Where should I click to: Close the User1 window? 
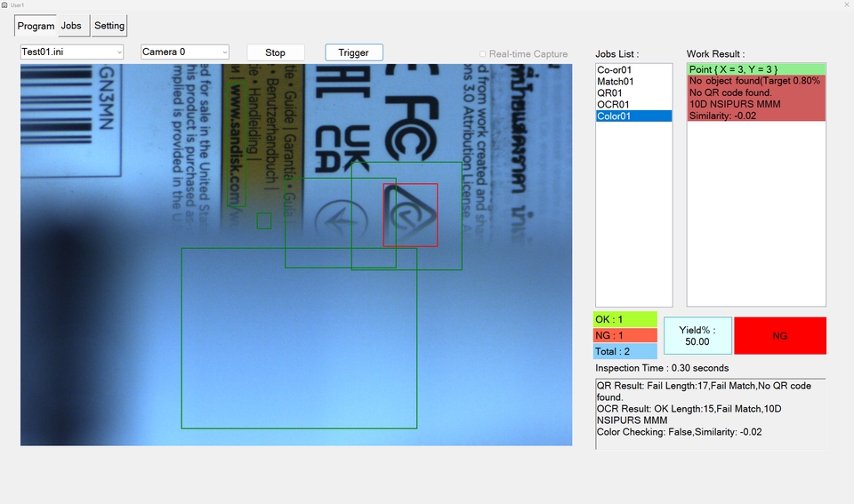846,5
